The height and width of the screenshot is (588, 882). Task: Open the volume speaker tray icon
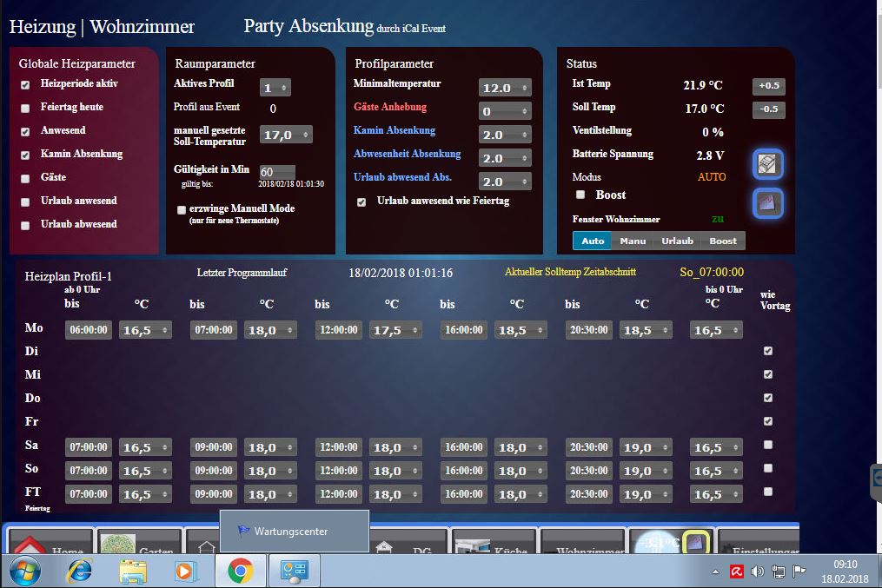click(758, 571)
